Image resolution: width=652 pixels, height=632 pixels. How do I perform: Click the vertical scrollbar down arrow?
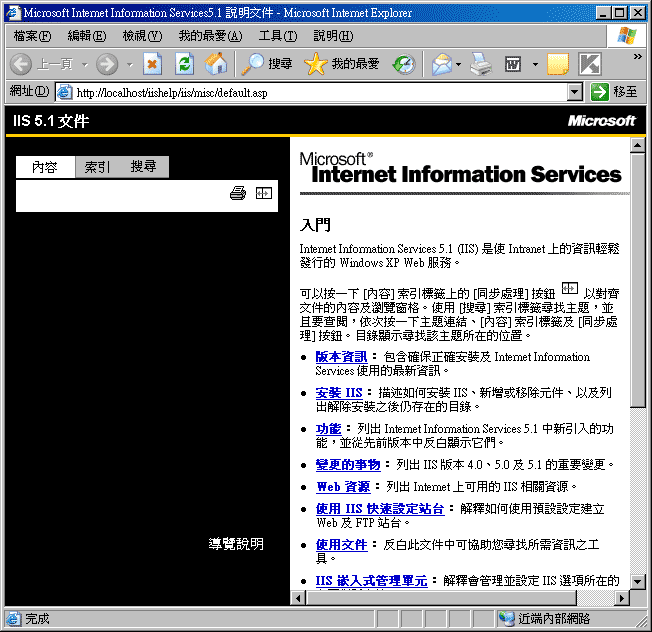[x=637, y=582]
